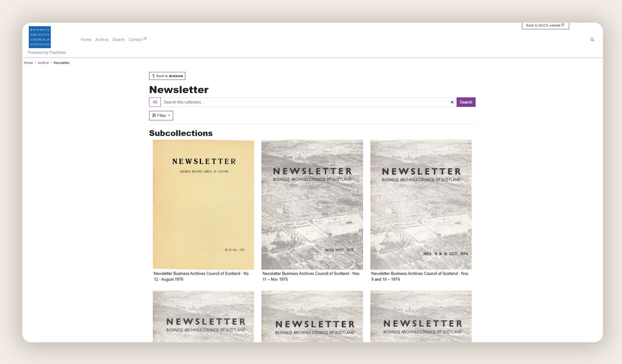Viewport: 622px width, 364px height.
Task: Click the Business Archives Council of Scotland logo
Action: pos(40,37)
